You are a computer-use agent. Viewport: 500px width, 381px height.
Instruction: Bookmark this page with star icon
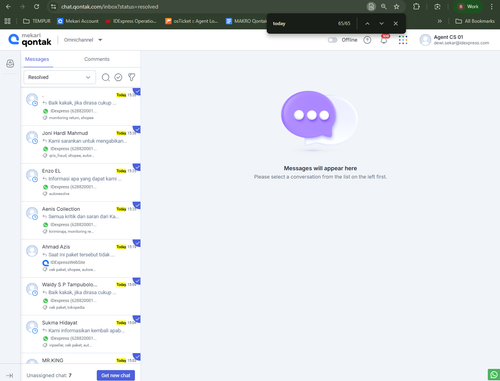[396, 7]
